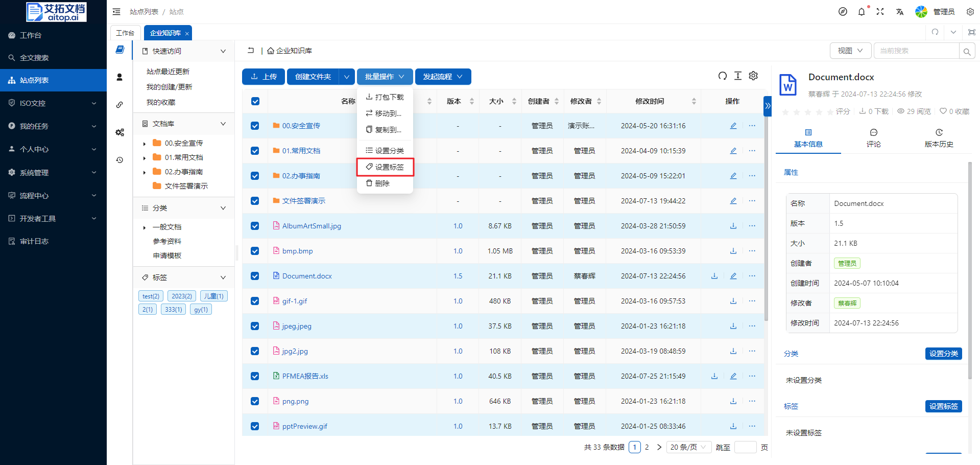Uncheck the AlbumArtSmall.jpg row checkbox
The width and height of the screenshot is (980, 465).
[x=255, y=226]
